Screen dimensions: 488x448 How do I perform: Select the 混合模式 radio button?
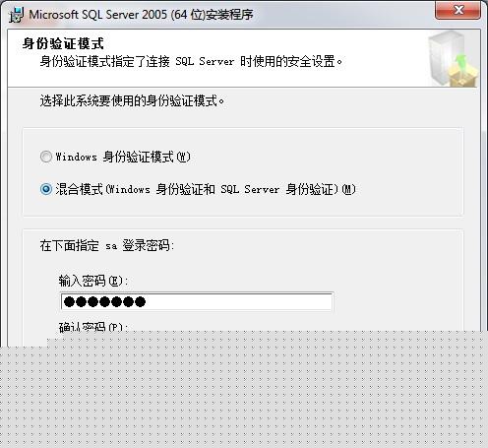point(46,189)
